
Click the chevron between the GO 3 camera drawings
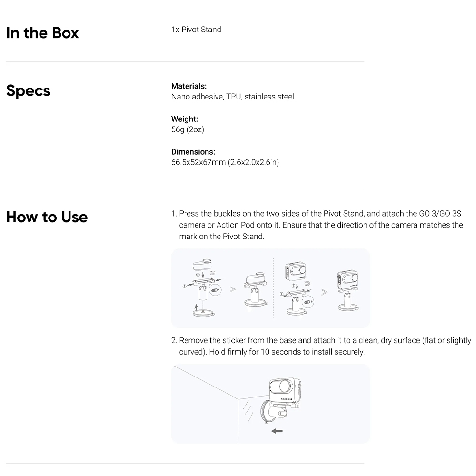pyautogui.click(x=233, y=289)
